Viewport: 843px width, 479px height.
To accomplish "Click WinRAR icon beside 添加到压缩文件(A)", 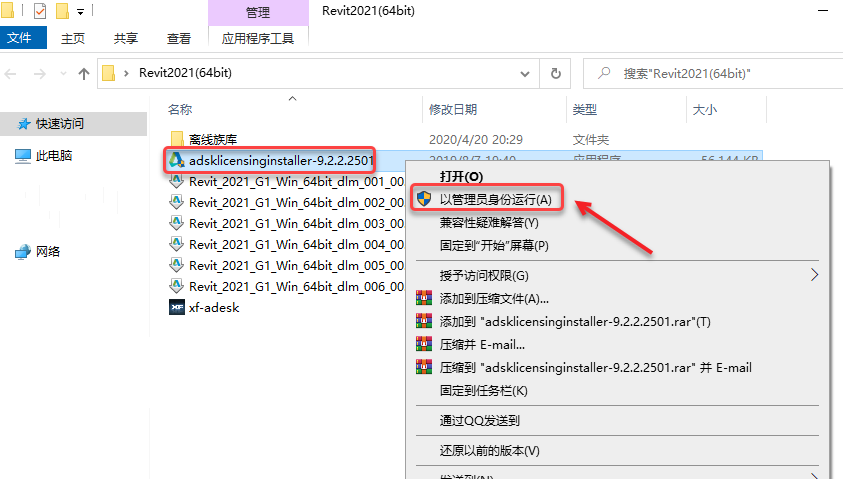I will pos(424,298).
